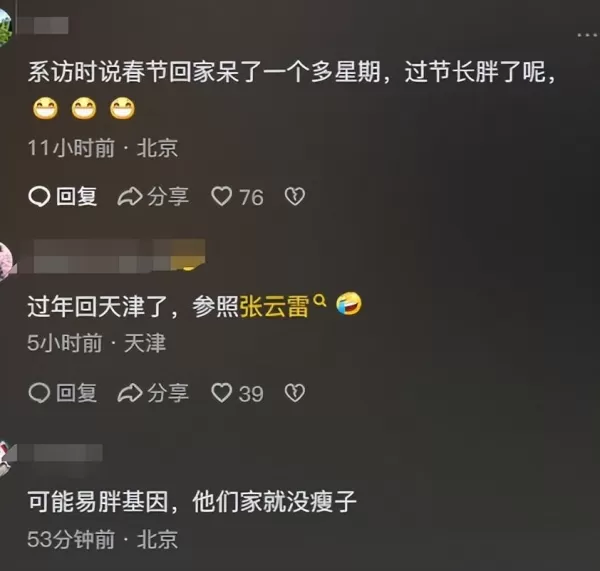Open the third commenter's avatar
600x571 pixels.
(5, 458)
